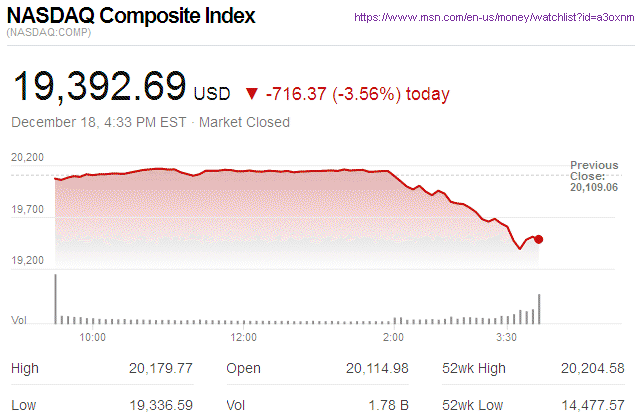Image resolution: width=640 pixels, height=420 pixels.
Task: Click the red down-triangle change indicator
Action: (x=250, y=94)
